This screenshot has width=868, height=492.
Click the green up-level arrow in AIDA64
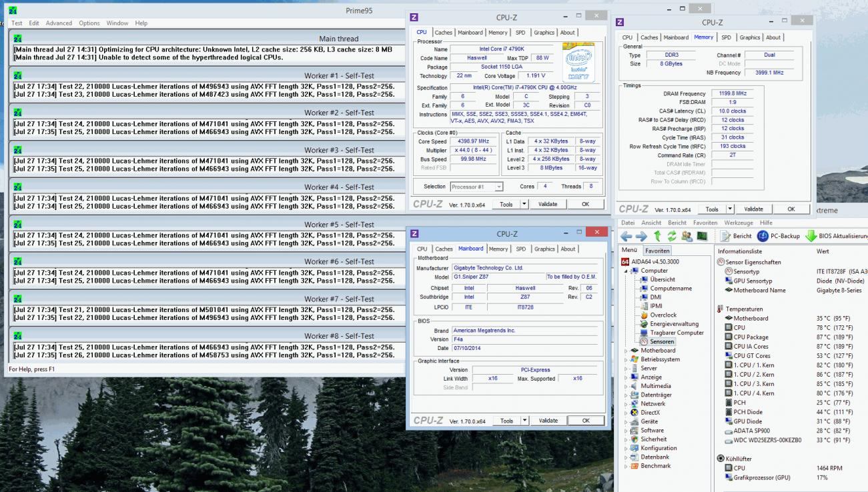659,236
